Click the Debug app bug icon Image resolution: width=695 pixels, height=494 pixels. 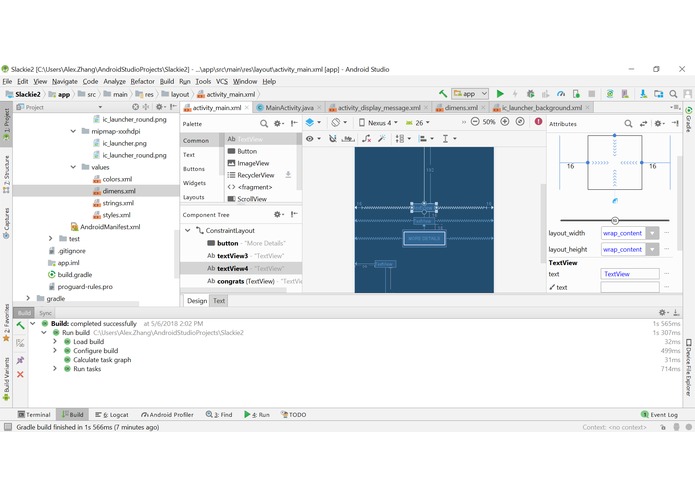530,93
